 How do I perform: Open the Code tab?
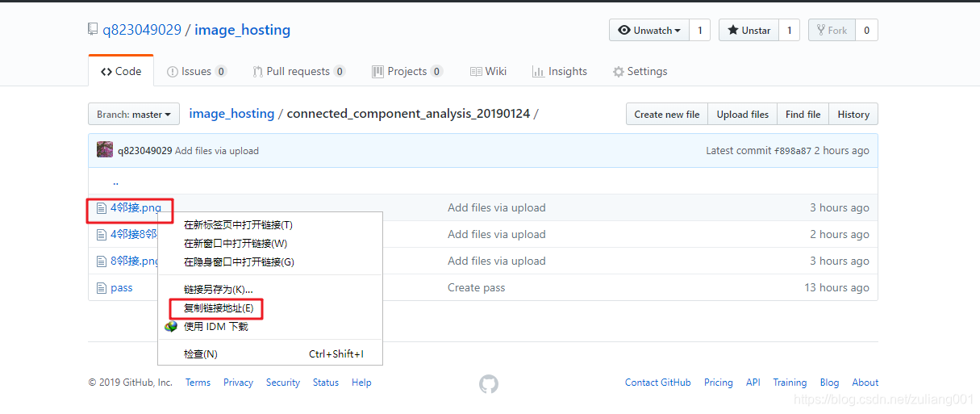tap(120, 71)
